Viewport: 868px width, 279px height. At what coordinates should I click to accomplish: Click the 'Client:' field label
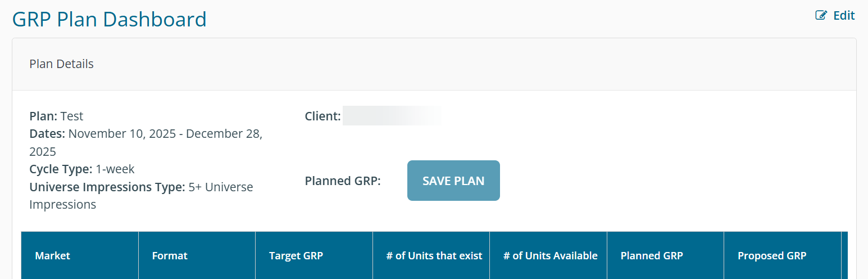tap(322, 116)
